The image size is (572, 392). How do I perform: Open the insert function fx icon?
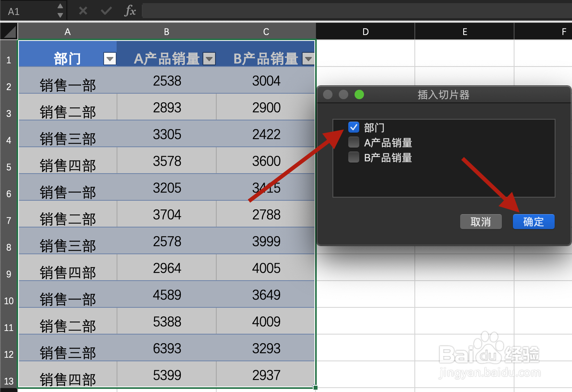click(x=130, y=11)
